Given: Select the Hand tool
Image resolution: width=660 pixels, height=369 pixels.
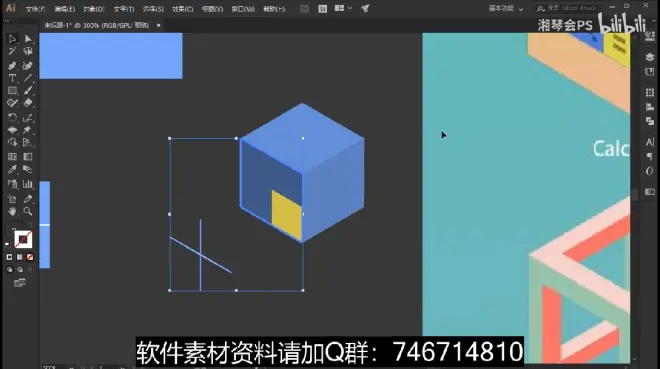Looking at the screenshot, I should coord(12,211).
